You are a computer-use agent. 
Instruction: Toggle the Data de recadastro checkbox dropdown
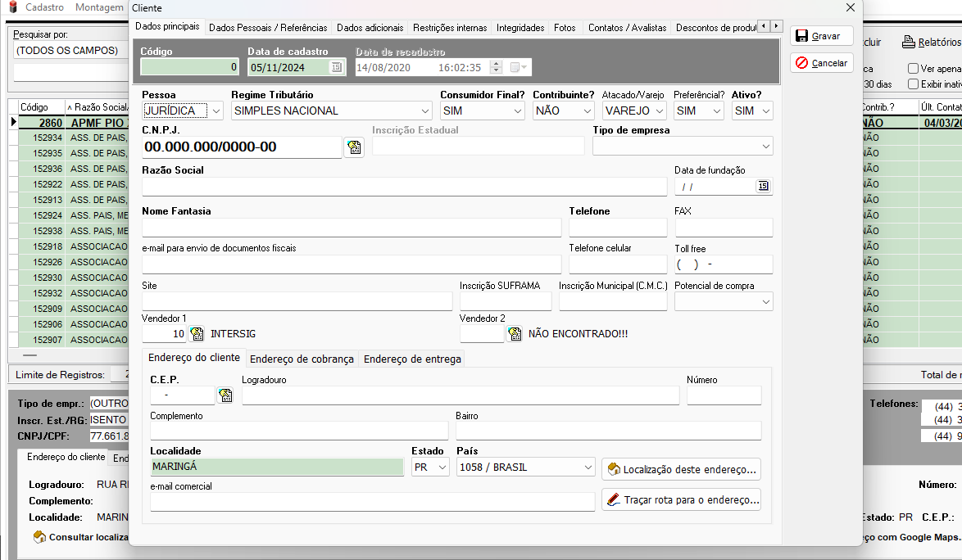click(x=519, y=67)
